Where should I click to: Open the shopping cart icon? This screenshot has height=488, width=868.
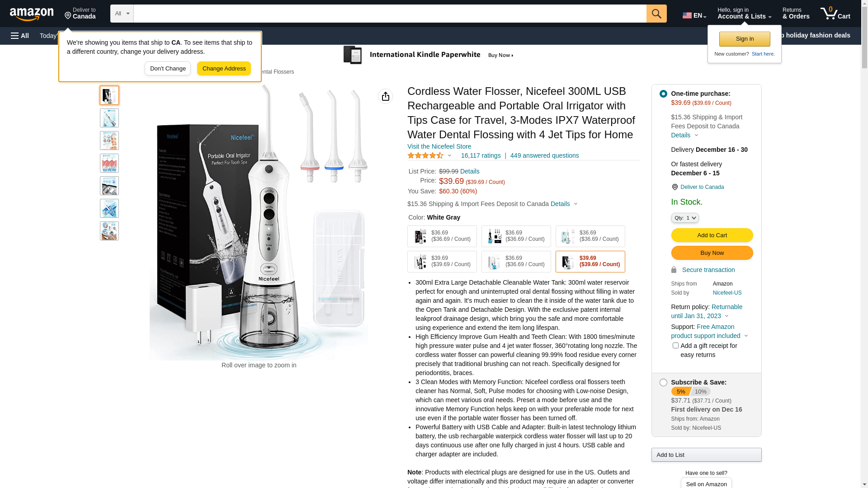point(835,14)
